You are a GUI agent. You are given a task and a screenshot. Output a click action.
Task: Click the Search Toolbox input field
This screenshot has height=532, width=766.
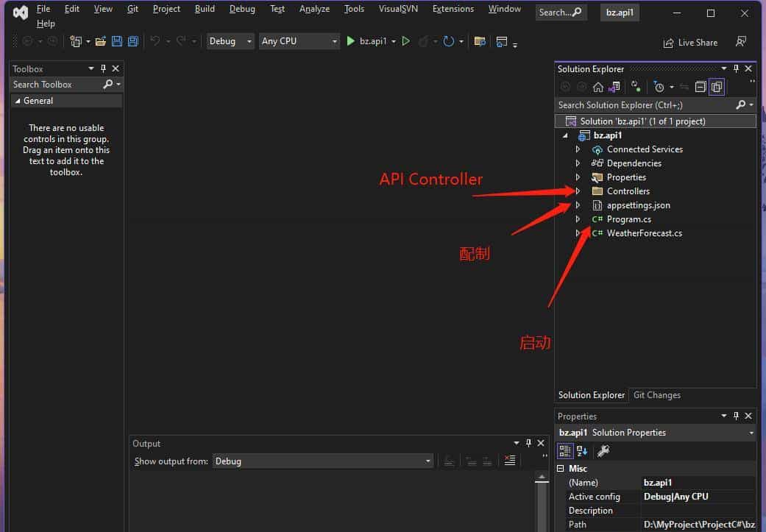tap(56, 85)
